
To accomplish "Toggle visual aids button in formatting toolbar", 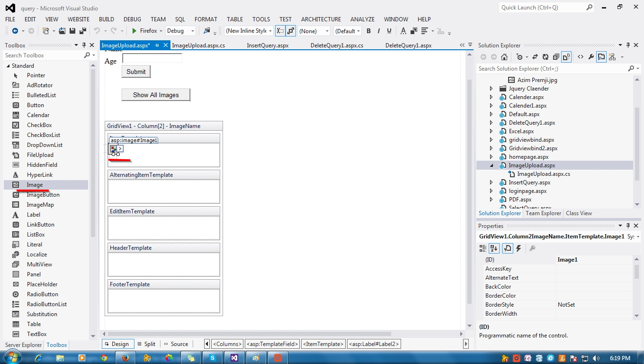I will (x=280, y=31).
